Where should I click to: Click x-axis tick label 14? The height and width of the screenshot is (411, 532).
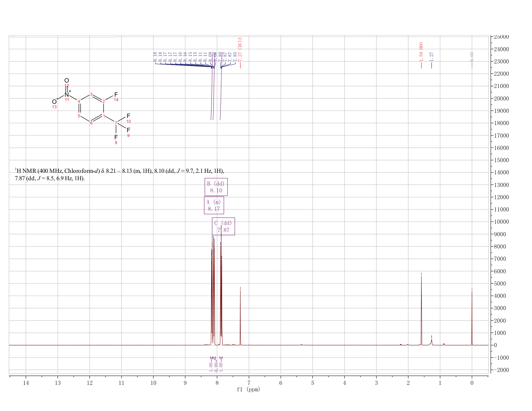26,383
